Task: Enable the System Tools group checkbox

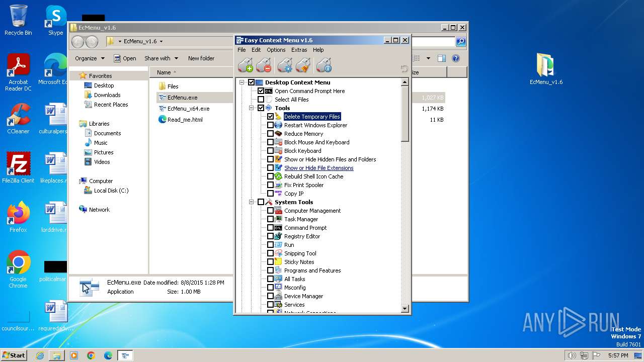Action: [x=261, y=202]
